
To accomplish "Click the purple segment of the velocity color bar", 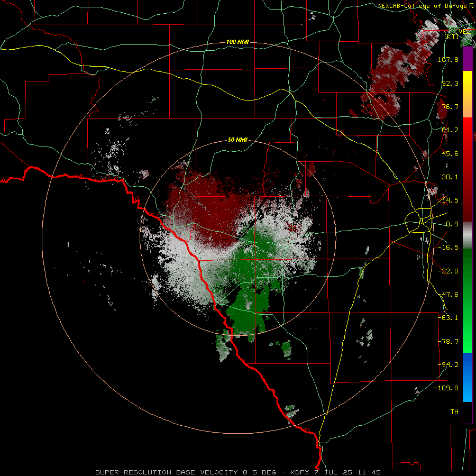I will [467, 59].
